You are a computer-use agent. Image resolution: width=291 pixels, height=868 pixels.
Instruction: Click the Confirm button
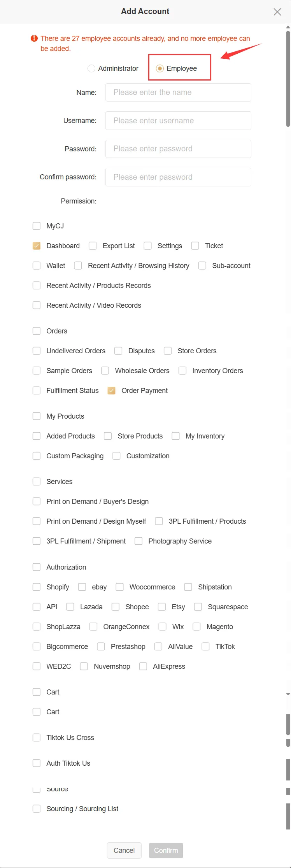pyautogui.click(x=166, y=850)
